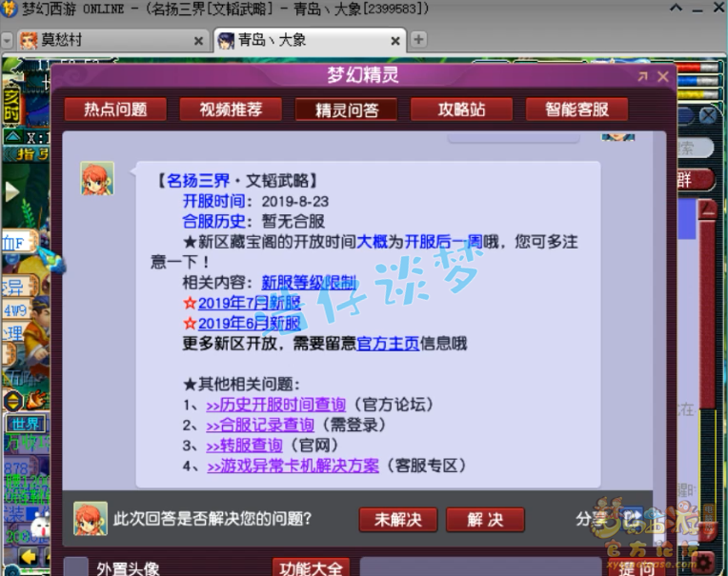Select the 精灵问答 tab
Screen dimensions: 728x576
(x=346, y=109)
